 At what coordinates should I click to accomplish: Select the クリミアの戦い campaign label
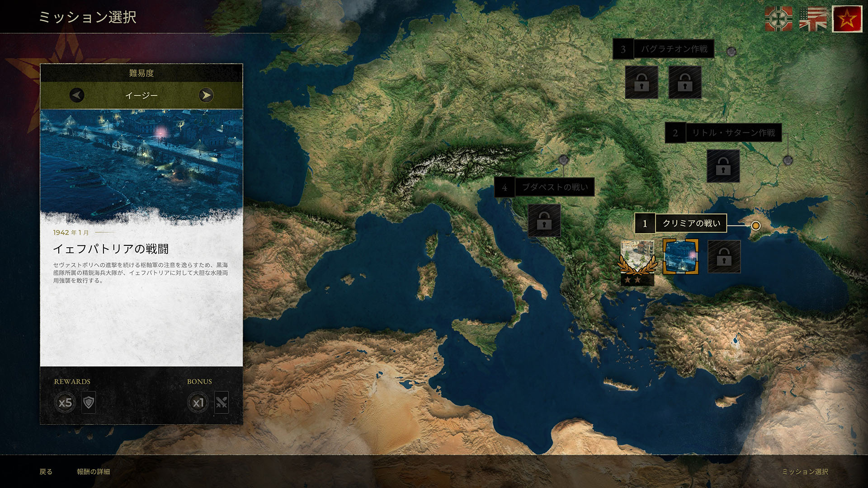[x=691, y=223]
